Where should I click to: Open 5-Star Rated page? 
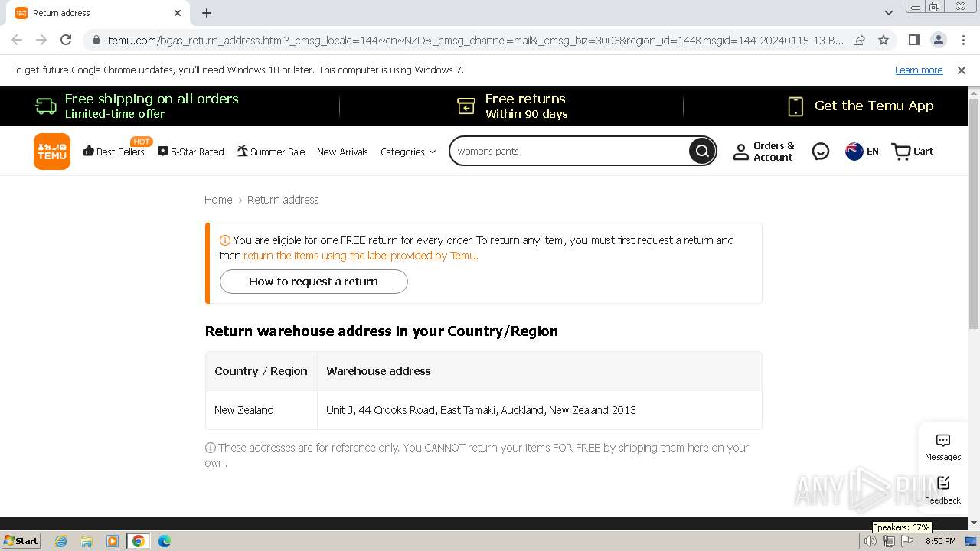(x=191, y=152)
